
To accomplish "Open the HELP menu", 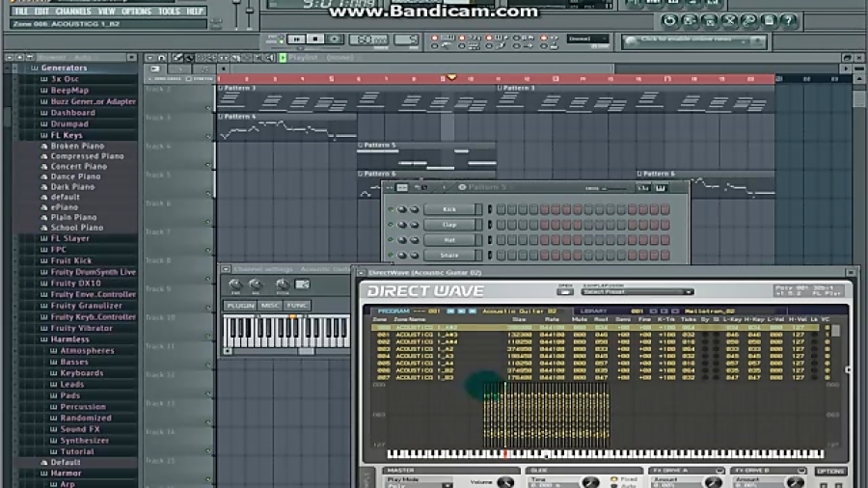I will 194,11.
